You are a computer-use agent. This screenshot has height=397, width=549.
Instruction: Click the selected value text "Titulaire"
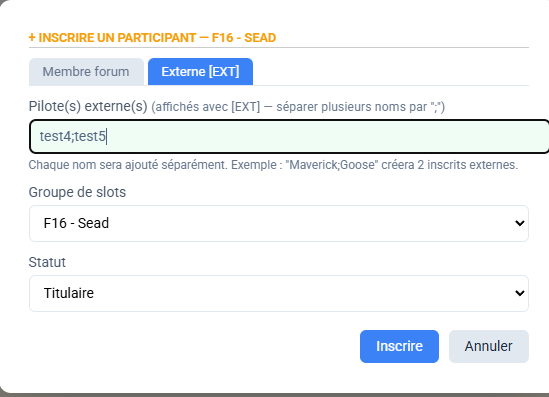(x=69, y=293)
